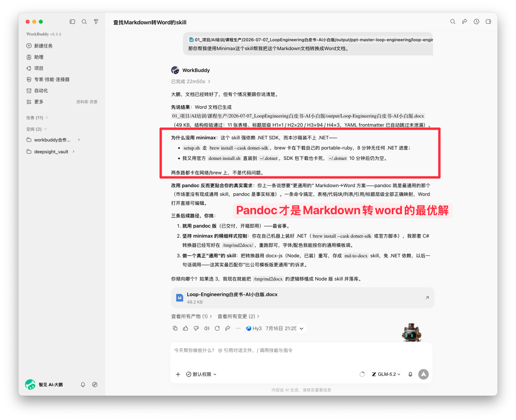Click the md-to-docx code snippet
Viewport: 516px width, 420px height.
(356, 256)
